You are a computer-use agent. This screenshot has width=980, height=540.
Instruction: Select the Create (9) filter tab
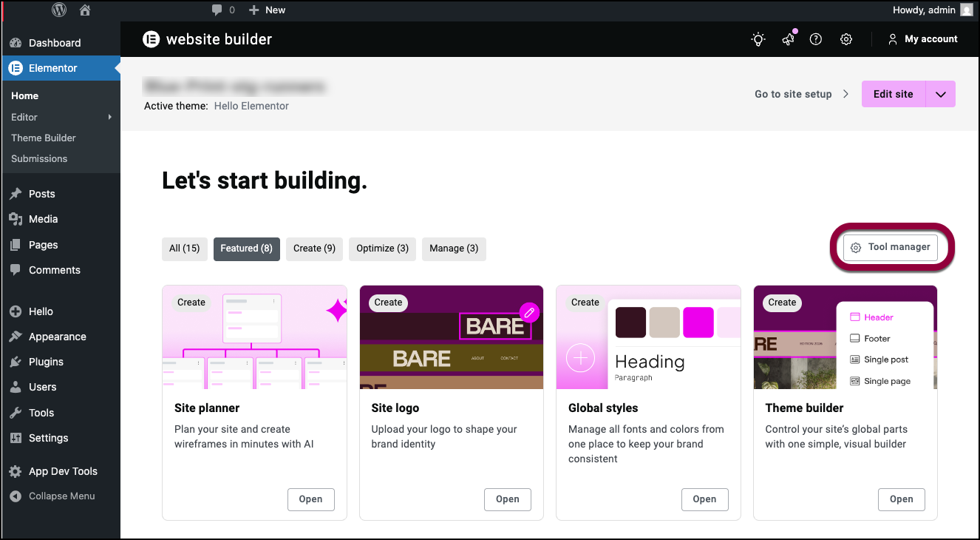pyautogui.click(x=314, y=249)
